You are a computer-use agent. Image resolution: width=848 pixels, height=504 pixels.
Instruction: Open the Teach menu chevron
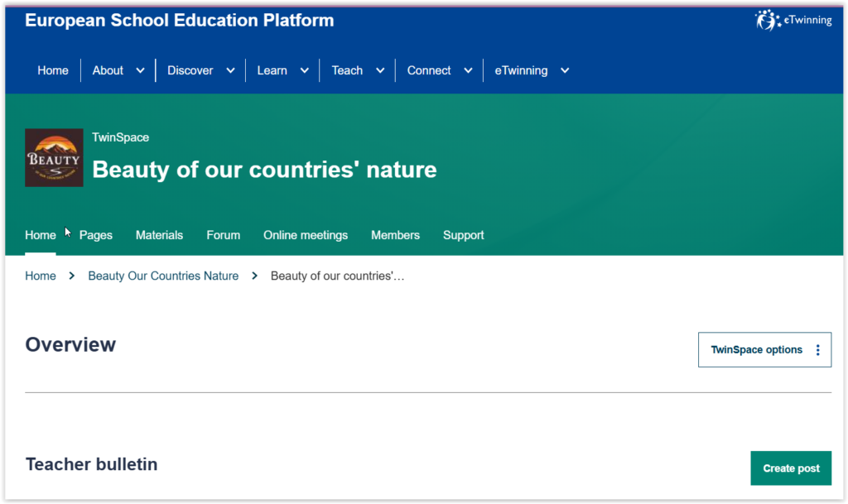point(380,71)
